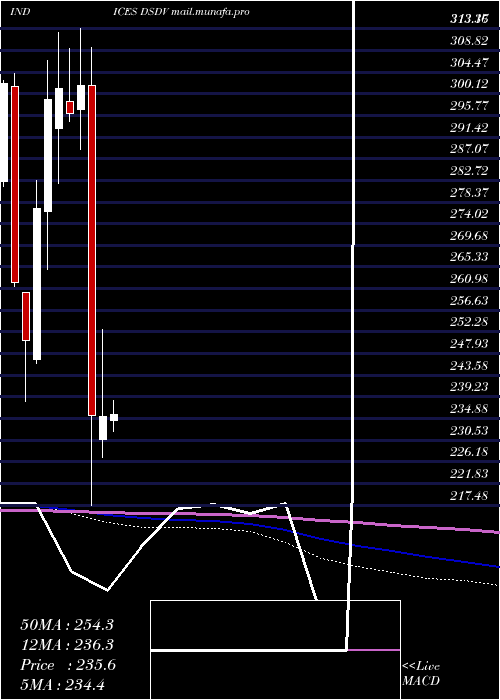Screen dimensions: 500x700
Task: Click the 291.42 price axis label
Action: tap(469, 128)
